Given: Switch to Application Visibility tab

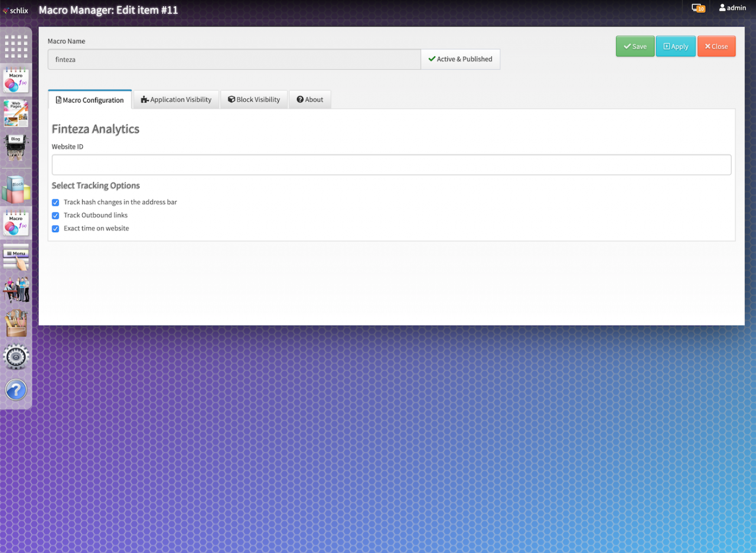Looking at the screenshot, I should click(176, 99).
